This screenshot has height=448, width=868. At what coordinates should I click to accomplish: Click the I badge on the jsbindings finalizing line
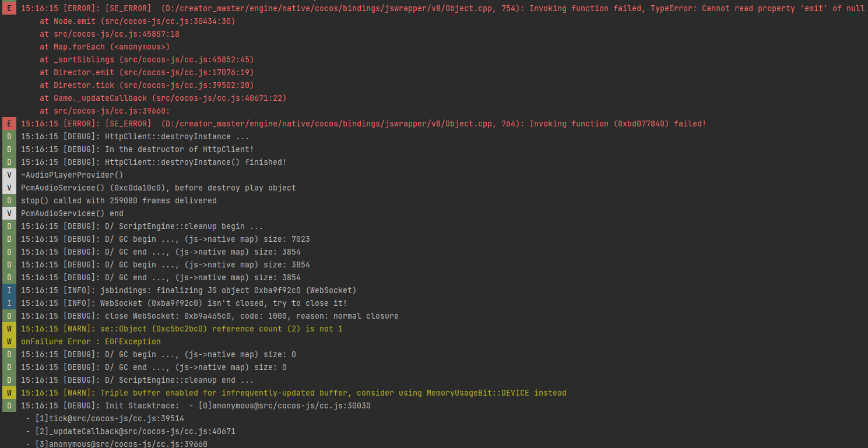pos(9,290)
